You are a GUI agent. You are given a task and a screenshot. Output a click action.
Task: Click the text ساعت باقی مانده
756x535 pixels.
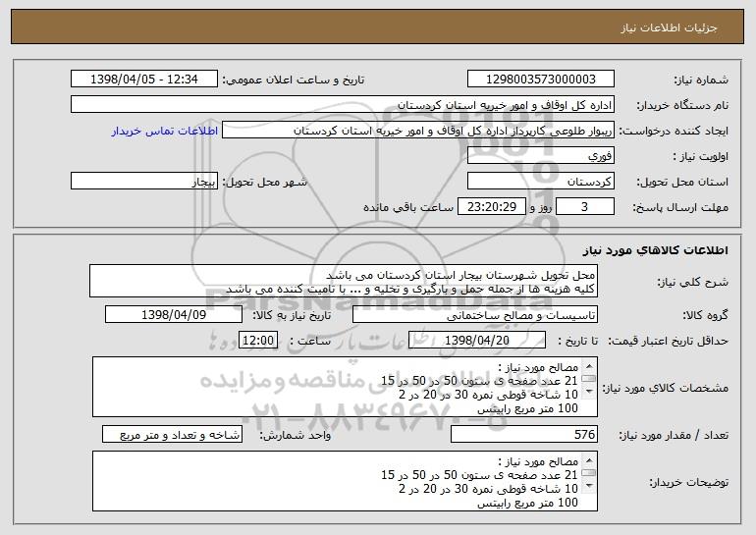point(407,208)
